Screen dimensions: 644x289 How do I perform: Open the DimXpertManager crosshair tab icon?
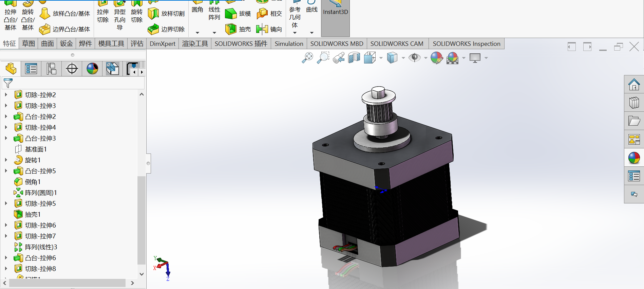click(72, 69)
